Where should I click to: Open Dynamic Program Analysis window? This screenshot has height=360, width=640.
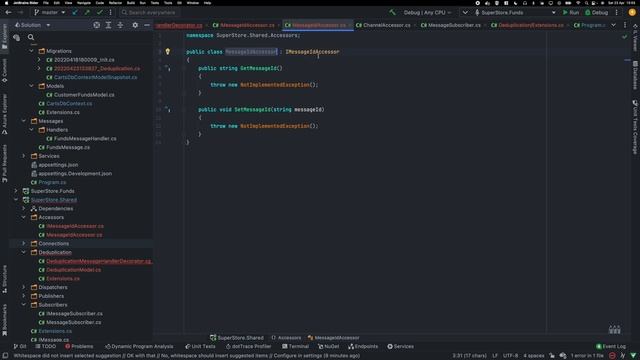click(139, 347)
